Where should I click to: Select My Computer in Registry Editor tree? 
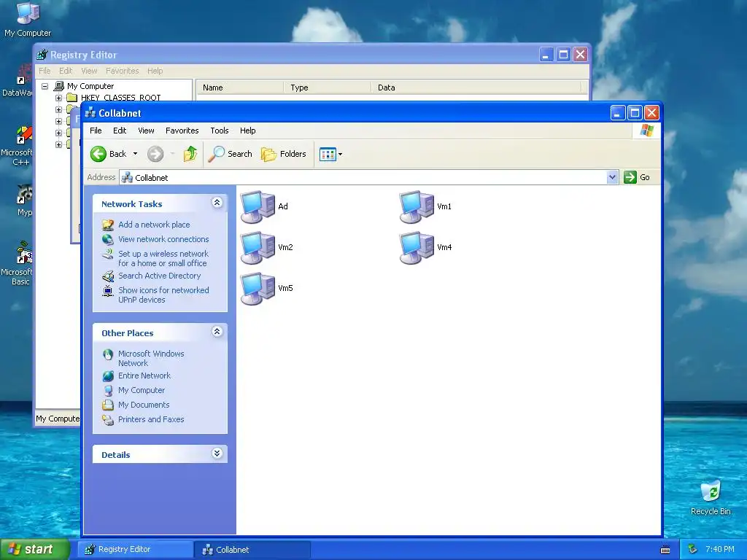(x=90, y=86)
